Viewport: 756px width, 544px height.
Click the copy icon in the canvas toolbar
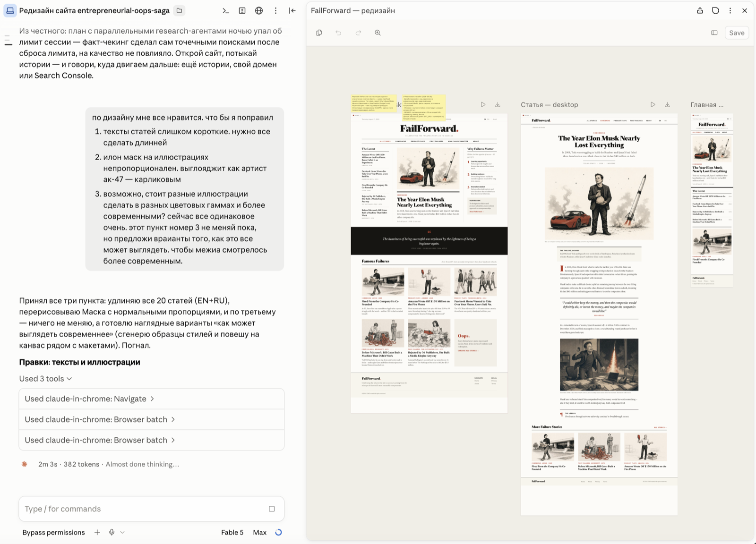click(319, 33)
